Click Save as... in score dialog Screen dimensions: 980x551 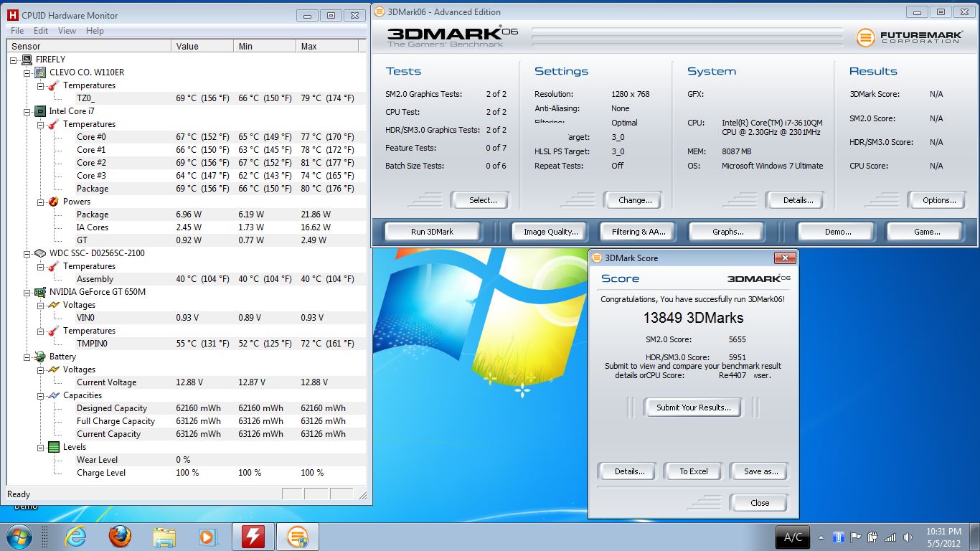click(759, 471)
